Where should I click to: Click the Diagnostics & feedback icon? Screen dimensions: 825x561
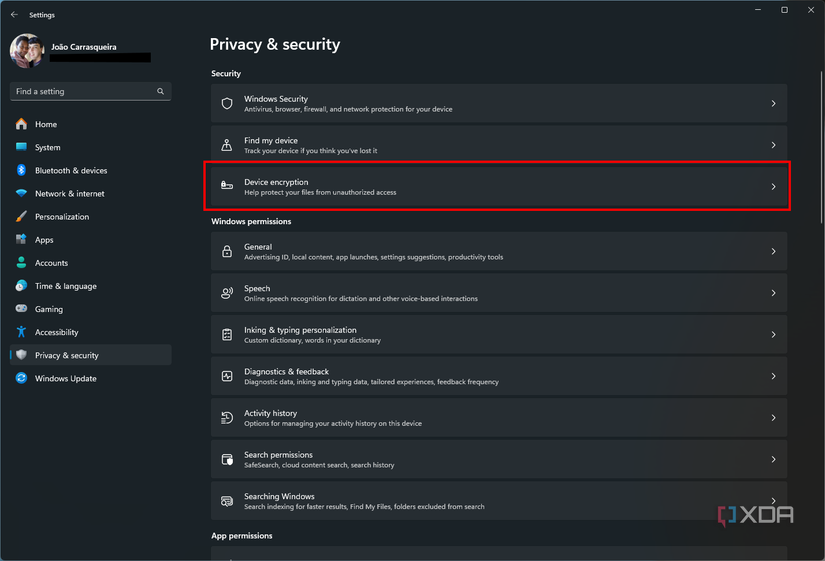227,376
